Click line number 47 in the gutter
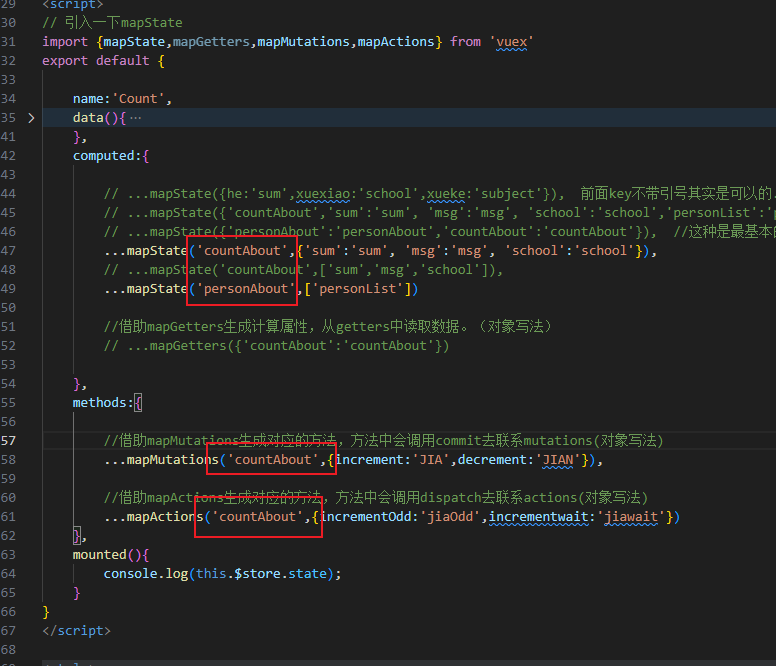Screen dimensions: 776x666 click(x=8, y=251)
